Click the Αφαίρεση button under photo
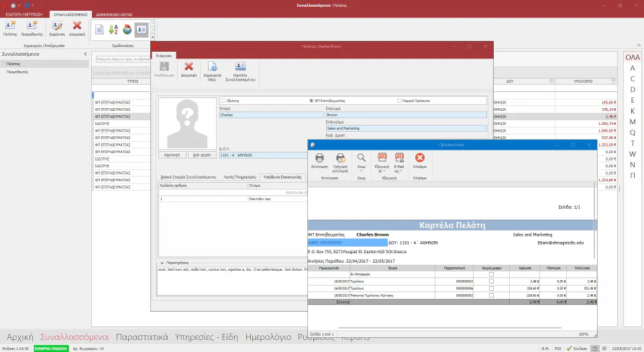The width and height of the screenshot is (644, 352). [172, 155]
